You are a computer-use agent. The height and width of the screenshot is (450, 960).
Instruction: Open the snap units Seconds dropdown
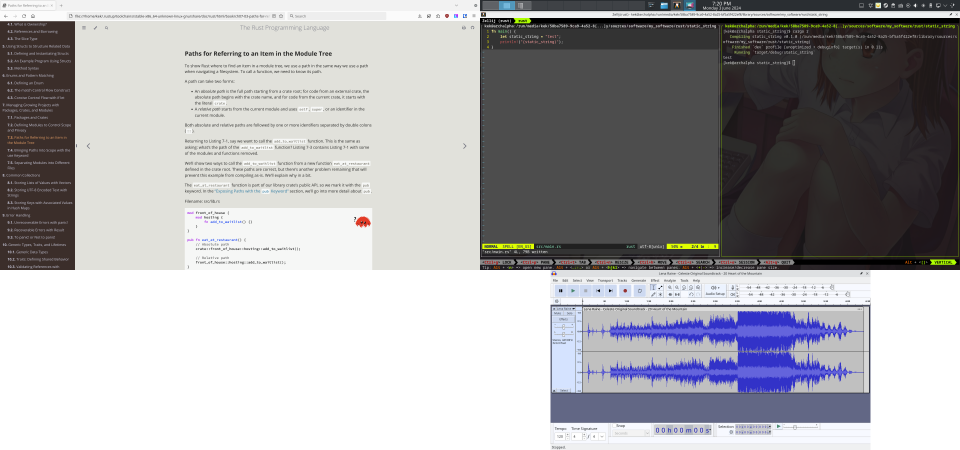click(x=631, y=433)
